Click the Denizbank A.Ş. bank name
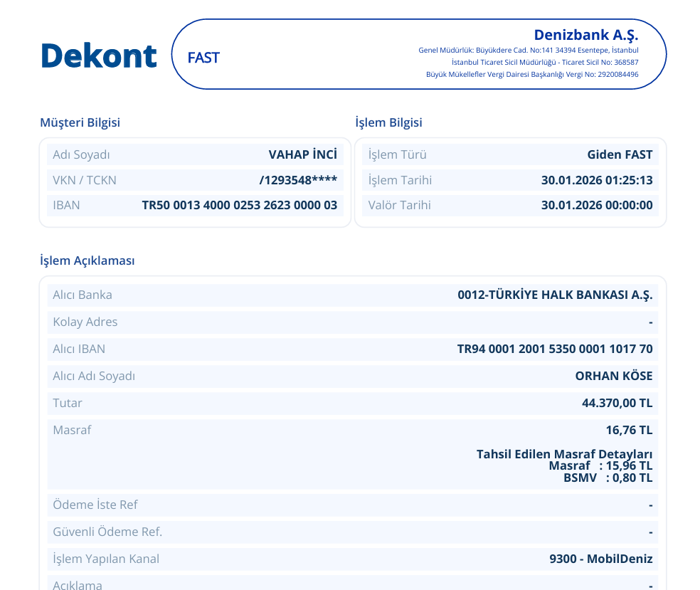 (586, 35)
